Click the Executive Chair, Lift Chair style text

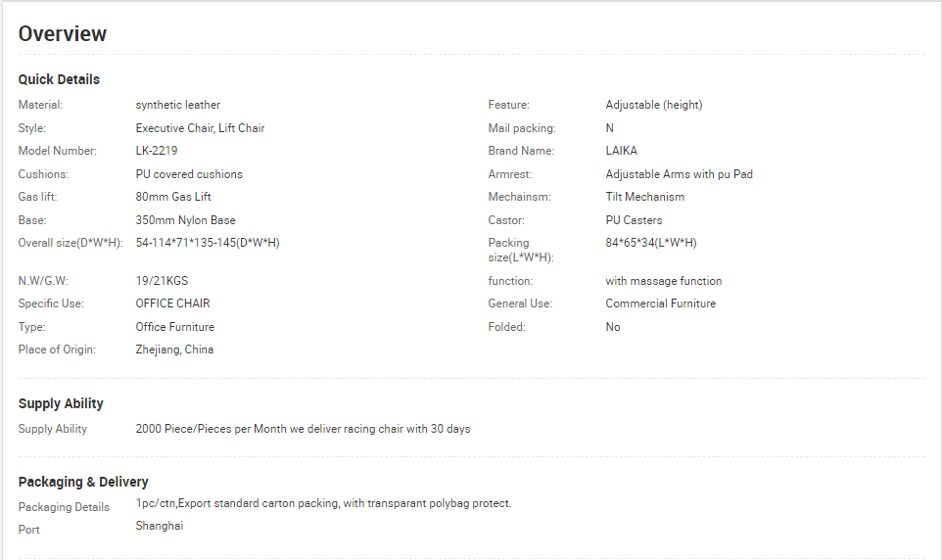[200, 128]
